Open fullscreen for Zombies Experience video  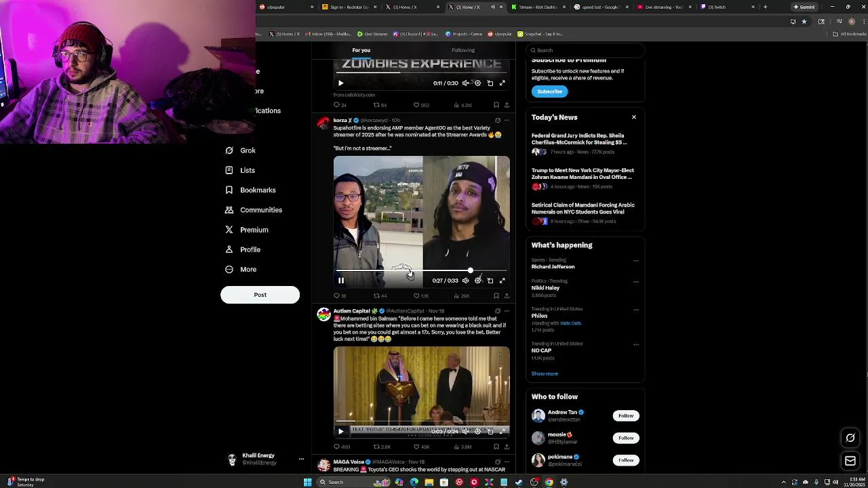[x=502, y=83]
